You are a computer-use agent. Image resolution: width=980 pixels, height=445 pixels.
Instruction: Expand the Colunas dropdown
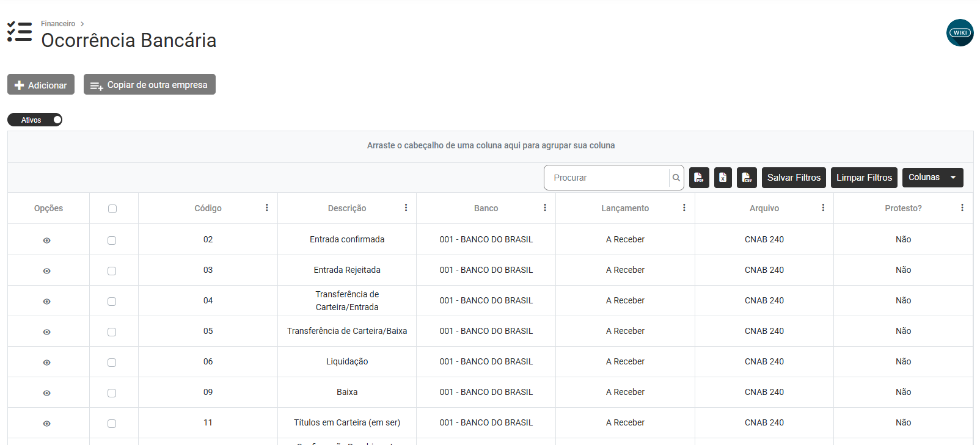click(932, 178)
